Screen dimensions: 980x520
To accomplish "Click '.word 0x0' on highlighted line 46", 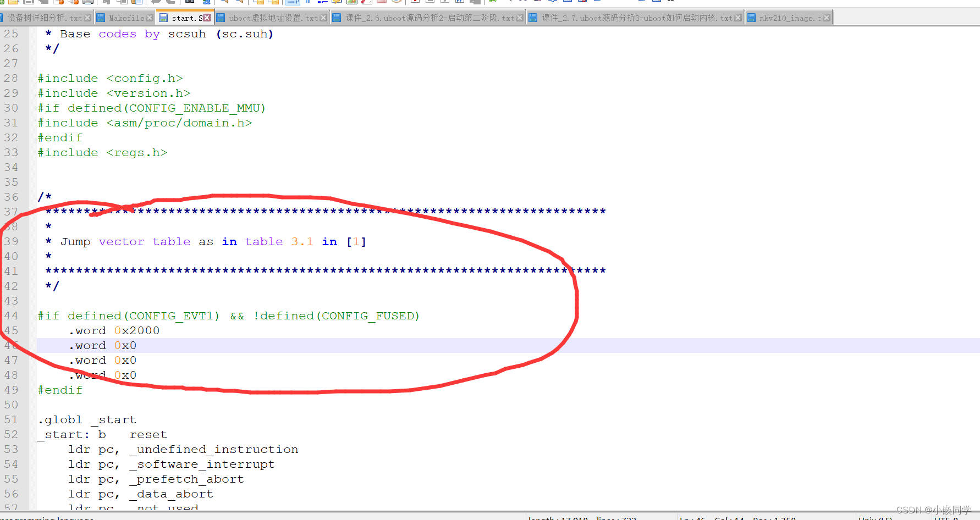I will (x=103, y=346).
